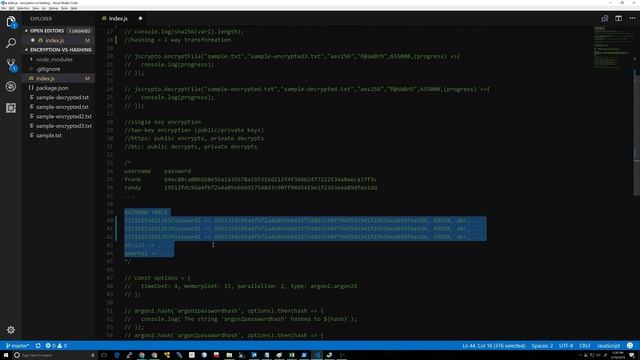Screen dimensions: 640x360
Task: Click the 1 UNSAVED badge
Action: [80, 31]
